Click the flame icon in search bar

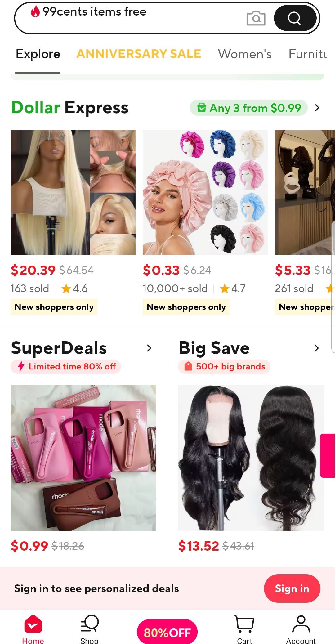pos(35,12)
